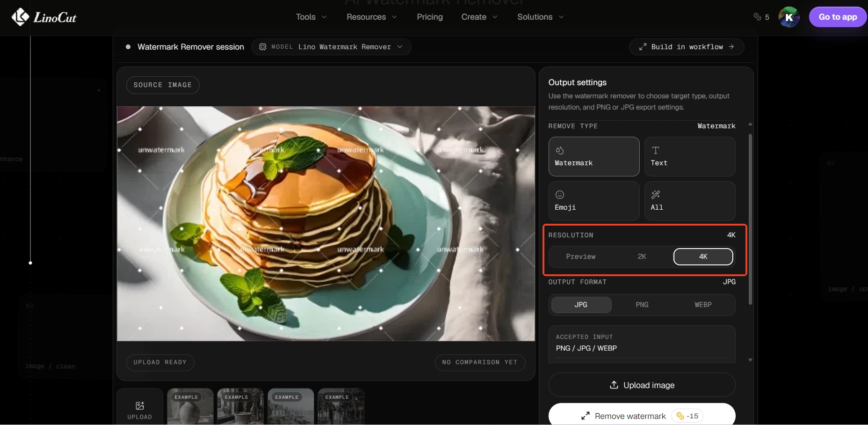
Task: Click the magic wand icon on All card
Action: point(656,195)
